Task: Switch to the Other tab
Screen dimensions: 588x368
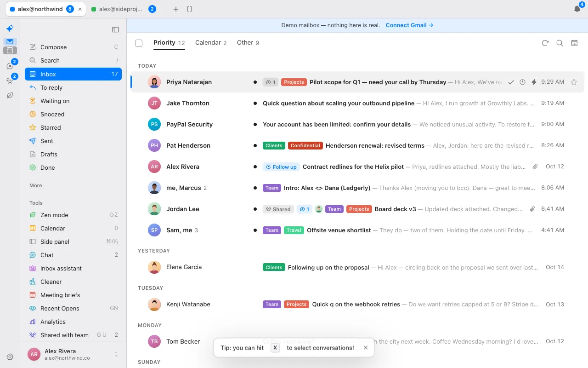Action: [x=248, y=43]
